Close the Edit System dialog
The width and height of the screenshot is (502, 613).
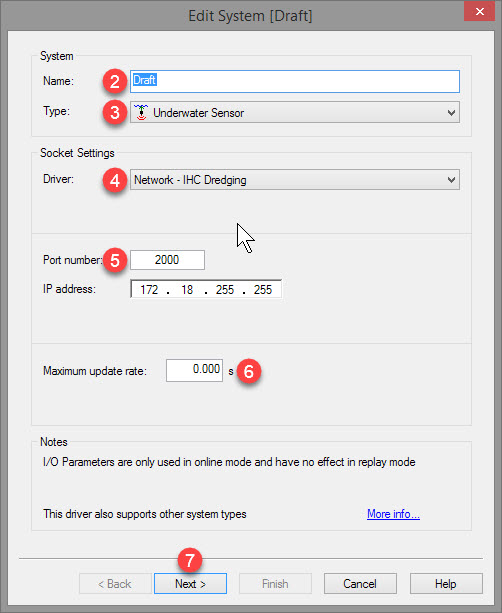click(479, 11)
